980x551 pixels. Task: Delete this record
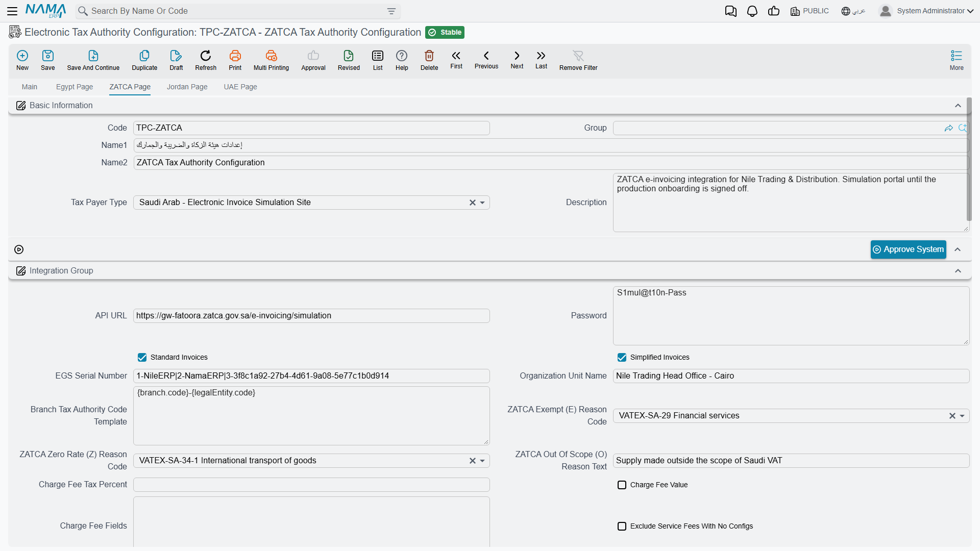point(429,60)
